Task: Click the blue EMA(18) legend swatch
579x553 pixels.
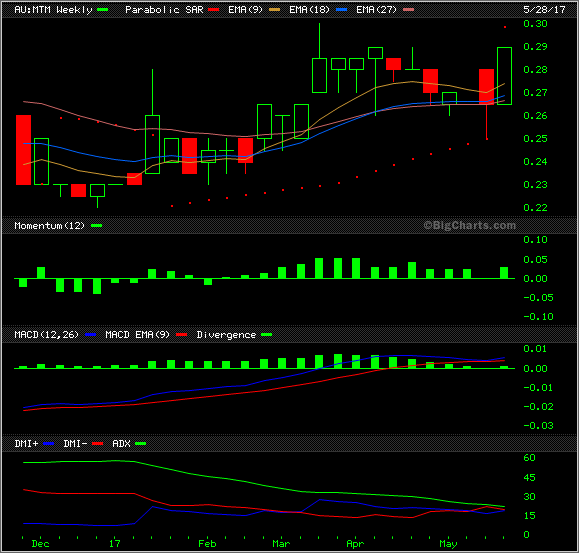Action: (342, 10)
